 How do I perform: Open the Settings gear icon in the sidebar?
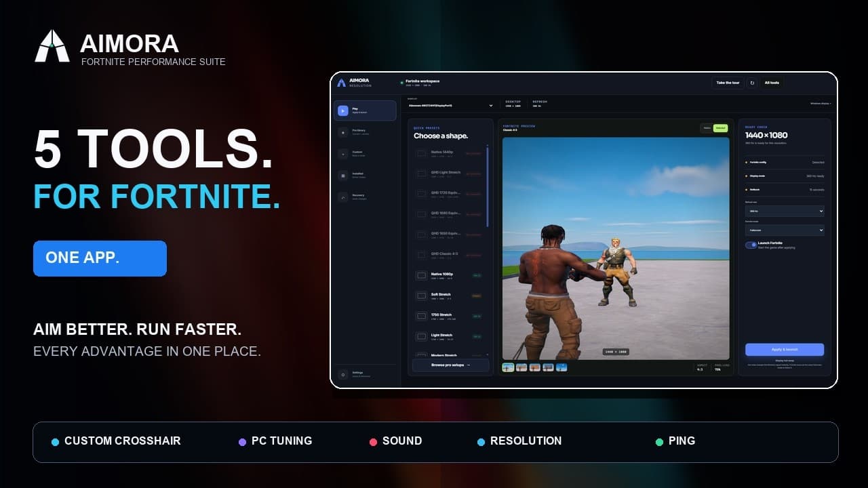tap(342, 374)
